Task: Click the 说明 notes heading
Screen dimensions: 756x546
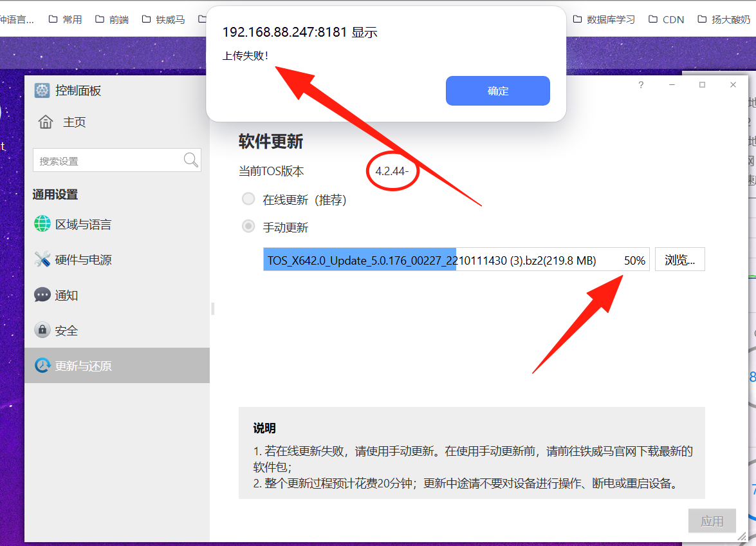Action: pos(264,428)
